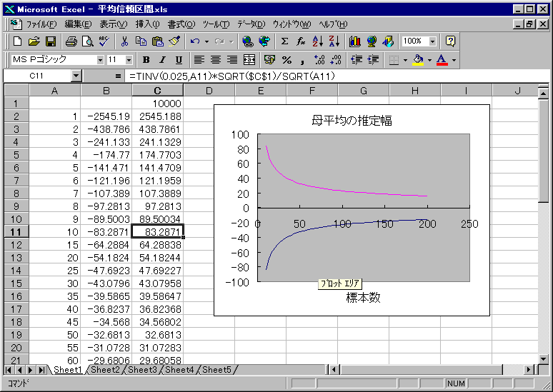Decrease indent icon
Viewport: 553px width, 392px height.
pyautogui.click(x=357, y=60)
